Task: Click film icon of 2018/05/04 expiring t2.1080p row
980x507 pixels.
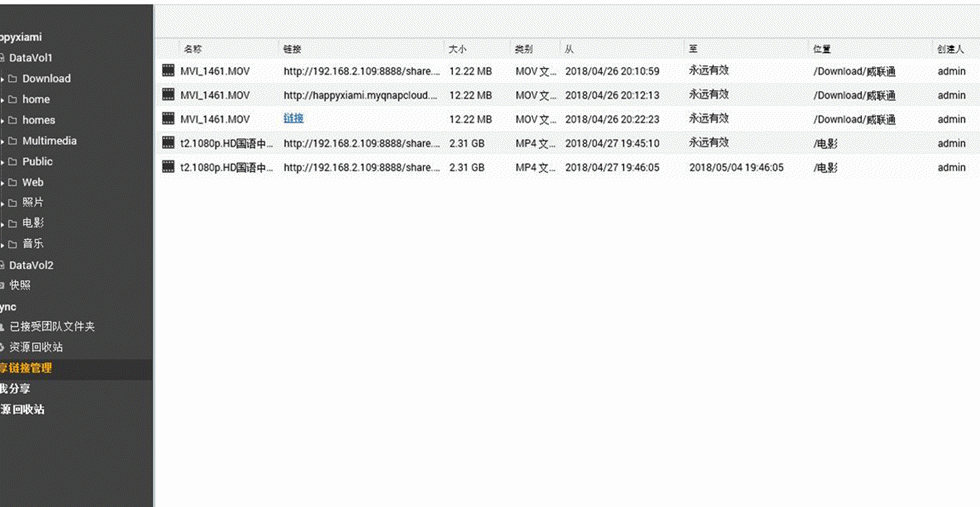Action: click(168, 167)
